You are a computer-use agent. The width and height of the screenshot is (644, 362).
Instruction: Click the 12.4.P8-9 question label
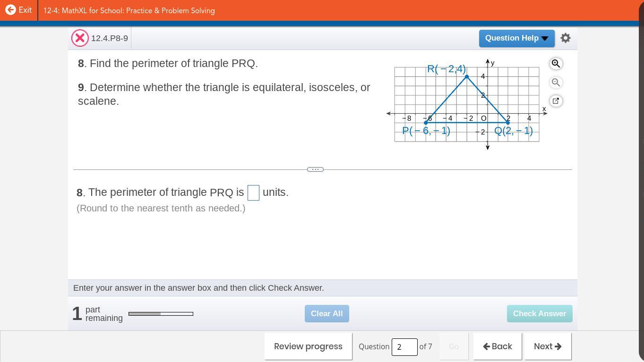point(110,38)
